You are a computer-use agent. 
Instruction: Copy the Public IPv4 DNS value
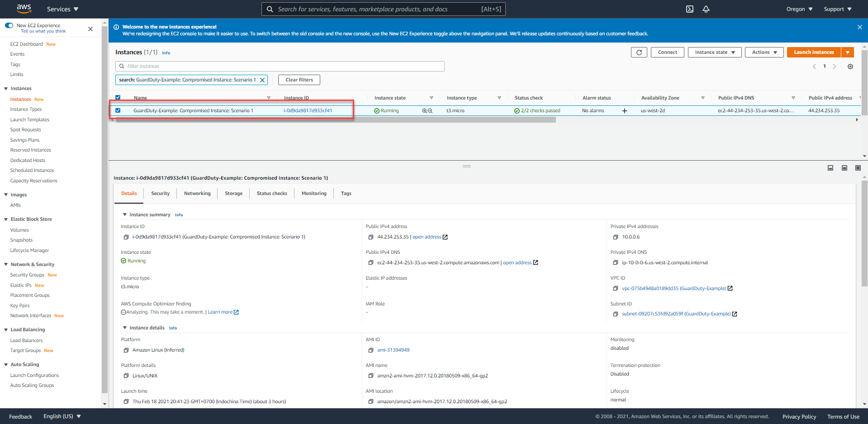click(371, 263)
